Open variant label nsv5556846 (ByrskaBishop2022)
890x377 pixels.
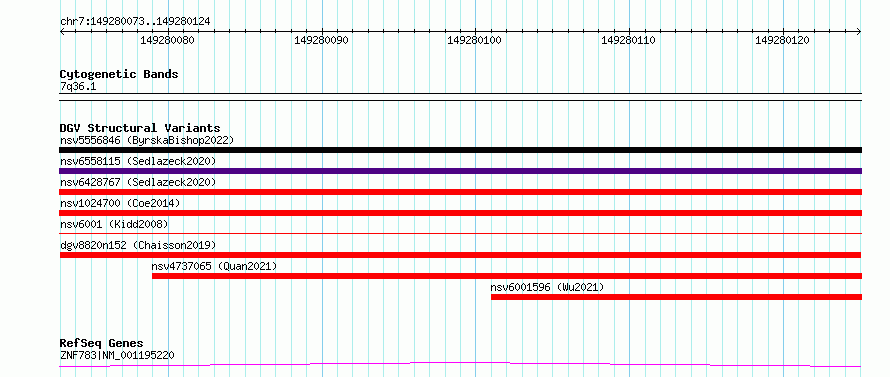click(146, 140)
